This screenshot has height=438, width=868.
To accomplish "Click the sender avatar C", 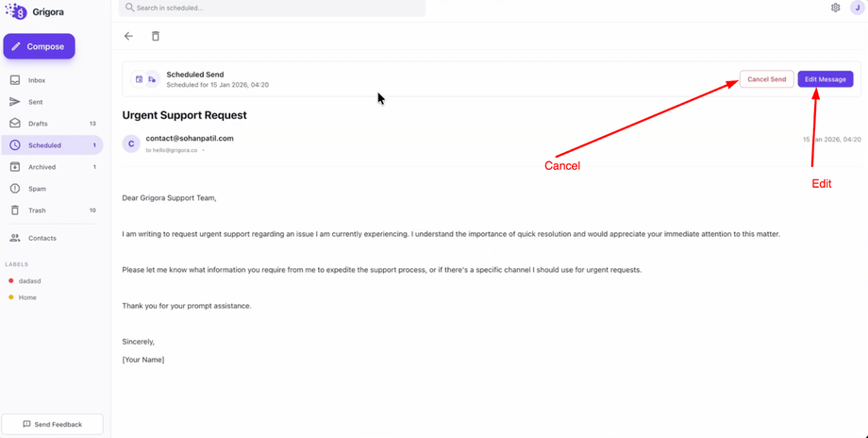I will coord(131,144).
